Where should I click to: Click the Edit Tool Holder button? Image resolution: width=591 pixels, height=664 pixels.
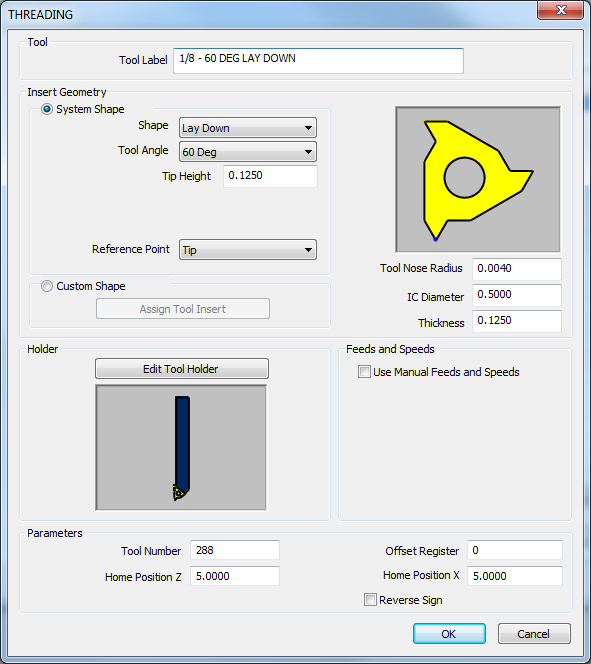tap(182, 369)
